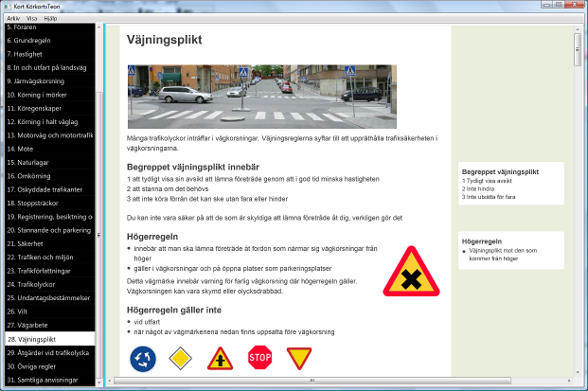The image size is (588, 391).
Task: Click content pane scroll up arrow
Action: [x=578, y=29]
